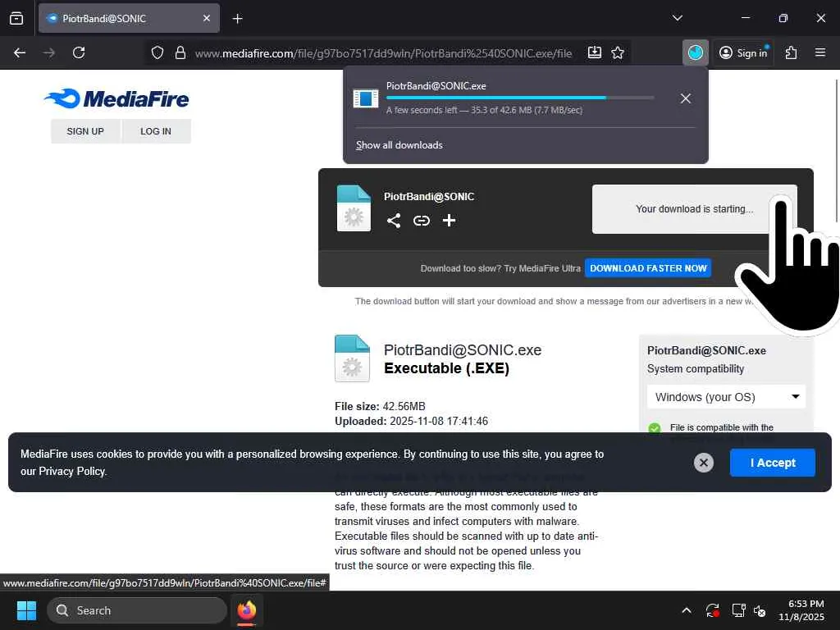
Task: Open the Firefox account Sign in button
Action: coord(743,52)
